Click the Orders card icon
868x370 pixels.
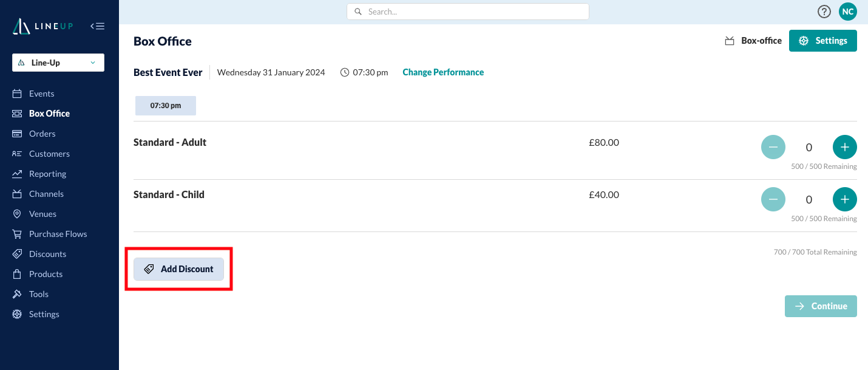(x=17, y=134)
